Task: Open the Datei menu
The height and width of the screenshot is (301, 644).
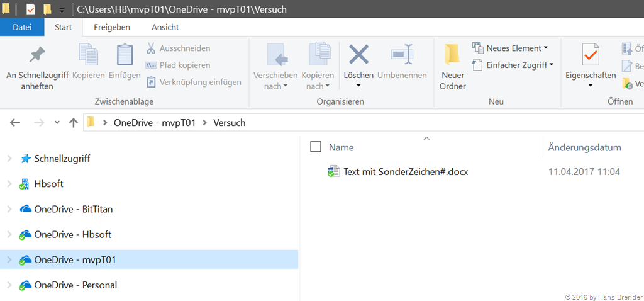Action: click(22, 27)
